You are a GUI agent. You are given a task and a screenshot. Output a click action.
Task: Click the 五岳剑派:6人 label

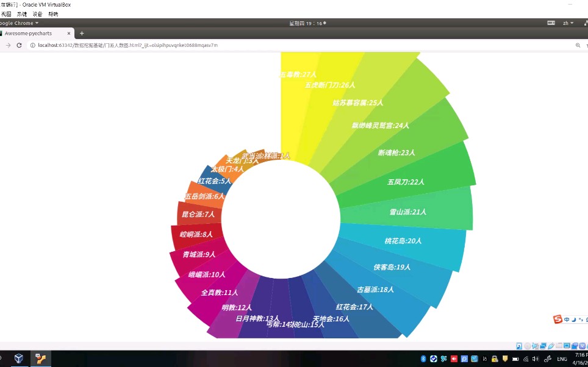point(204,196)
